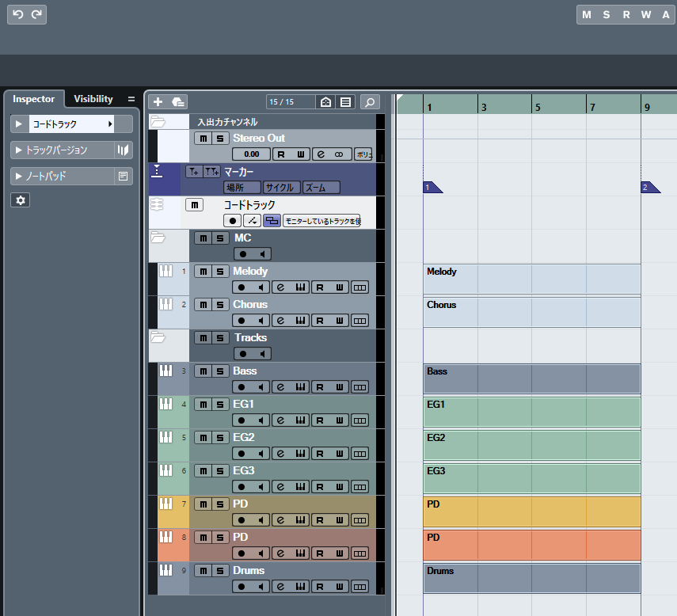677x616 pixels.
Task: Switch to the Visibility tab
Action: click(x=93, y=99)
